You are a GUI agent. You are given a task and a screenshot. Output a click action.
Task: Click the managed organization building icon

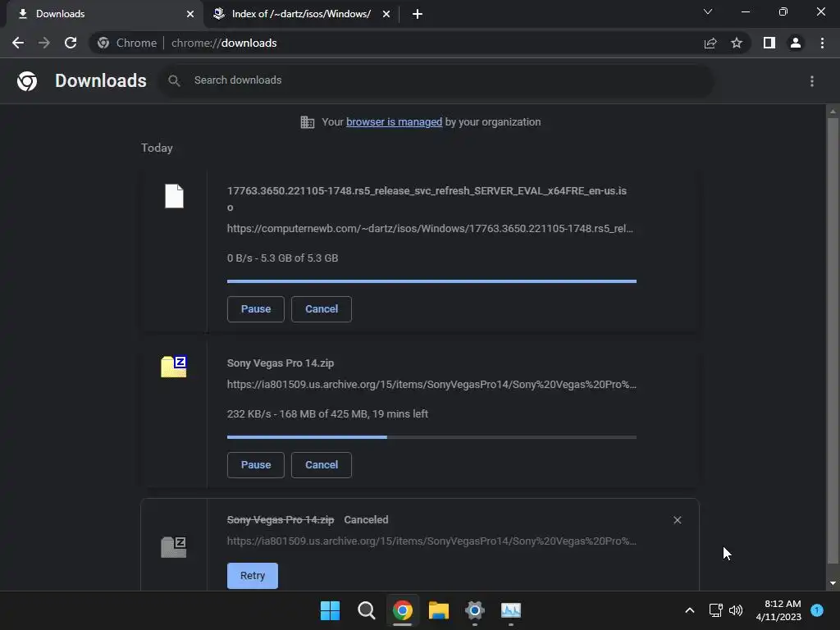coord(308,122)
